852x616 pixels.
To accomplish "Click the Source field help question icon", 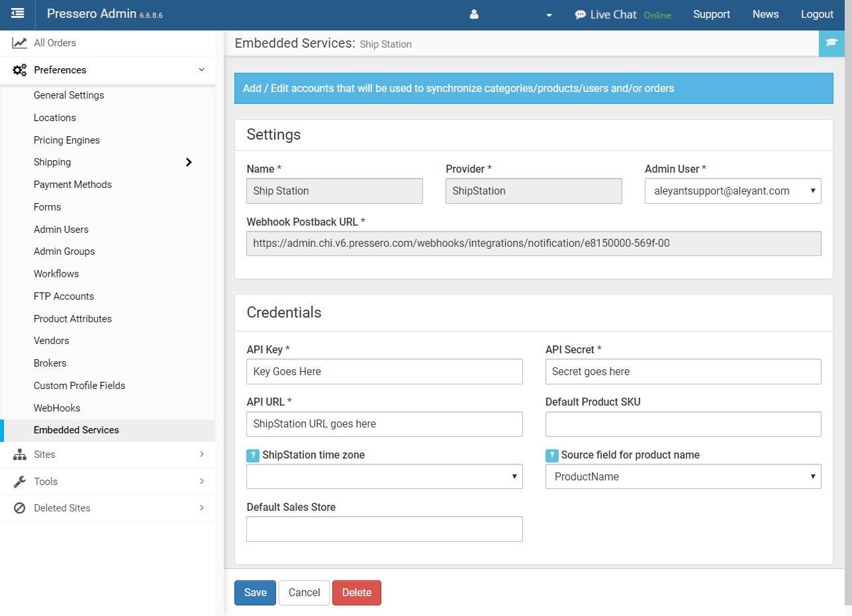I will click(551, 455).
